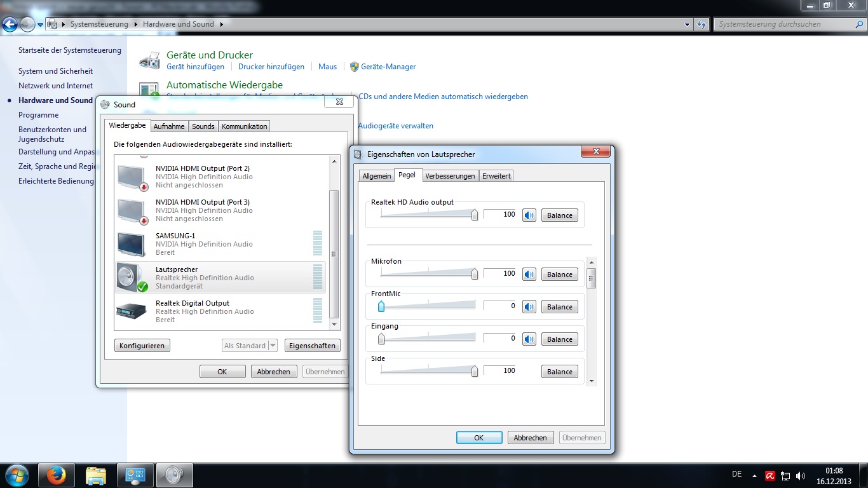Switch to the Verbesserungen tab
The image size is (868, 488).
450,176
